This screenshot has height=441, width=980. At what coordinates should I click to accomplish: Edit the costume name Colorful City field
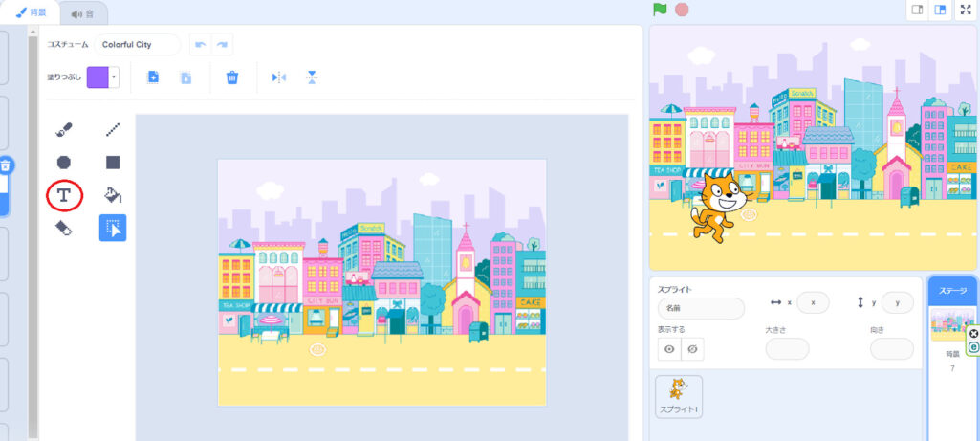(138, 45)
